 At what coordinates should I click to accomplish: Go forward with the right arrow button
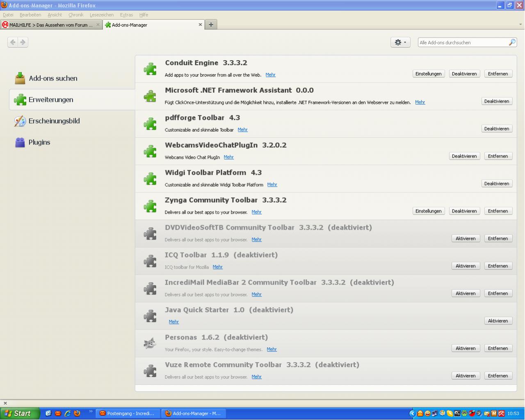tap(23, 42)
